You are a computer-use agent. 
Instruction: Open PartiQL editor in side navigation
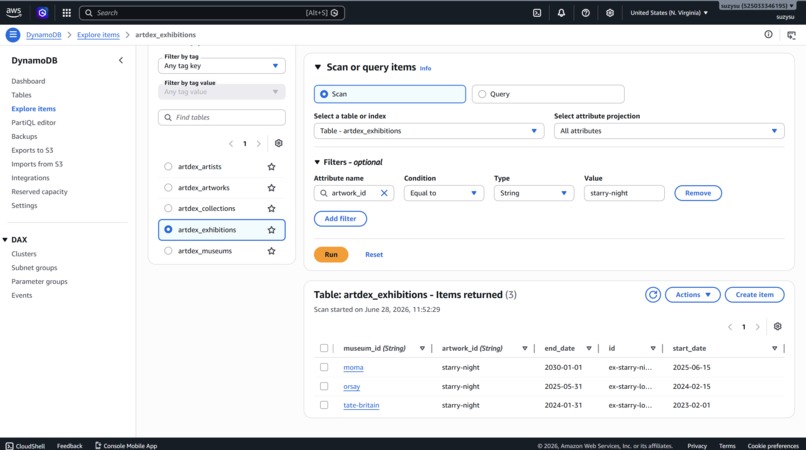click(x=33, y=122)
